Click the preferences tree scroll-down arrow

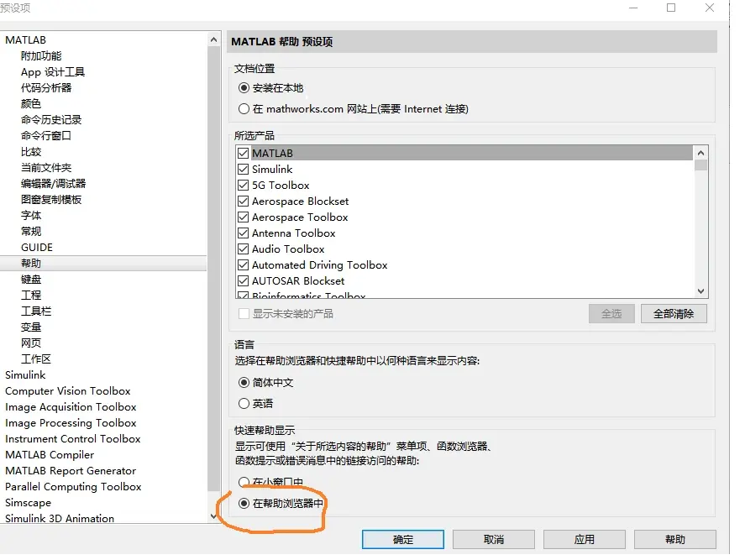214,516
